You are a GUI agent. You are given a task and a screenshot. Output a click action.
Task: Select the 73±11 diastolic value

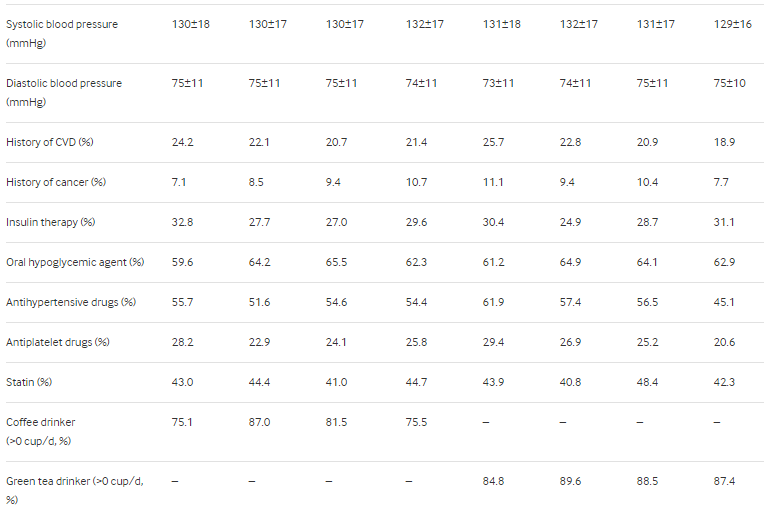[498, 83]
